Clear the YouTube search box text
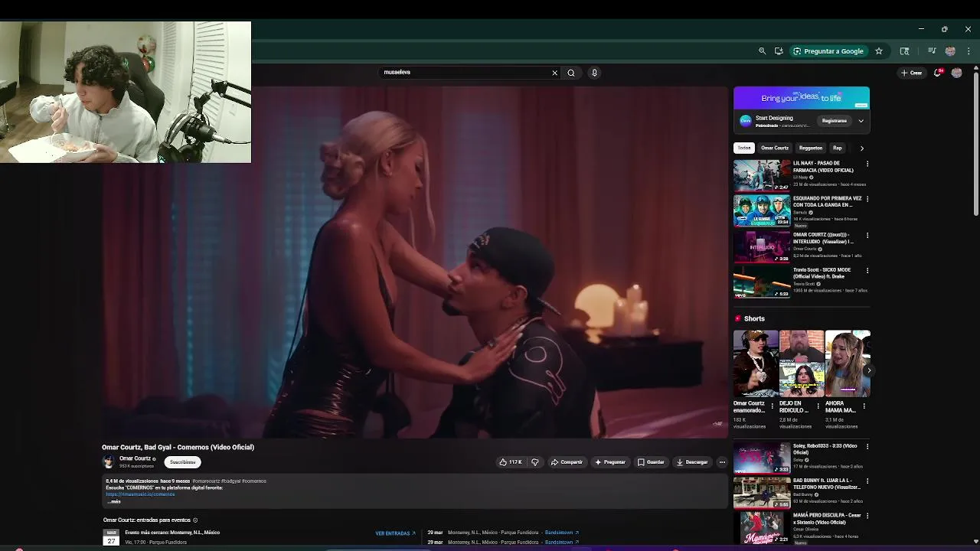This screenshot has width=980, height=551. [554, 73]
